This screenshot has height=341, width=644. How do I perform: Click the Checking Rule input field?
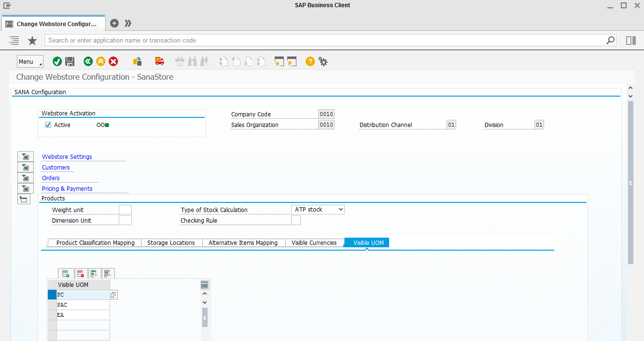point(296,220)
